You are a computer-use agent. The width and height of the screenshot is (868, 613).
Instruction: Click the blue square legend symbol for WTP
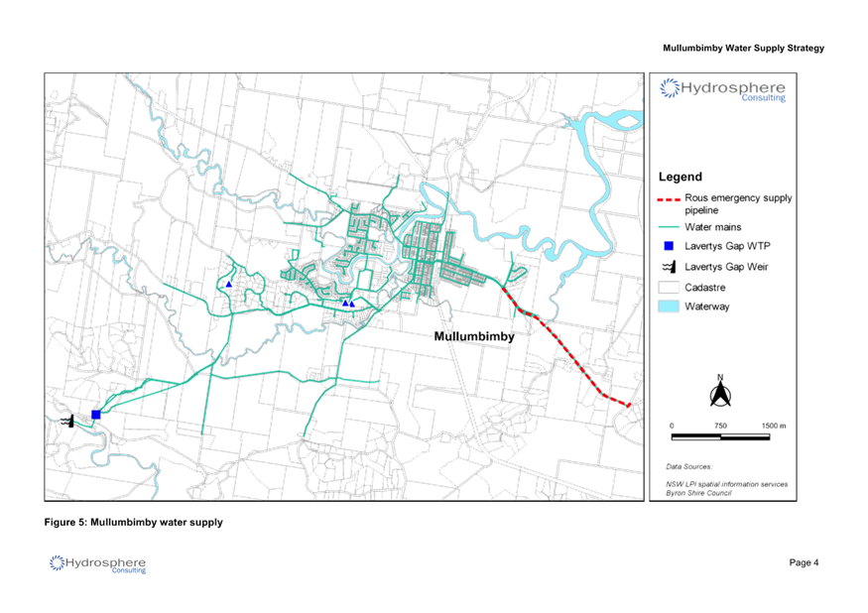click(669, 246)
